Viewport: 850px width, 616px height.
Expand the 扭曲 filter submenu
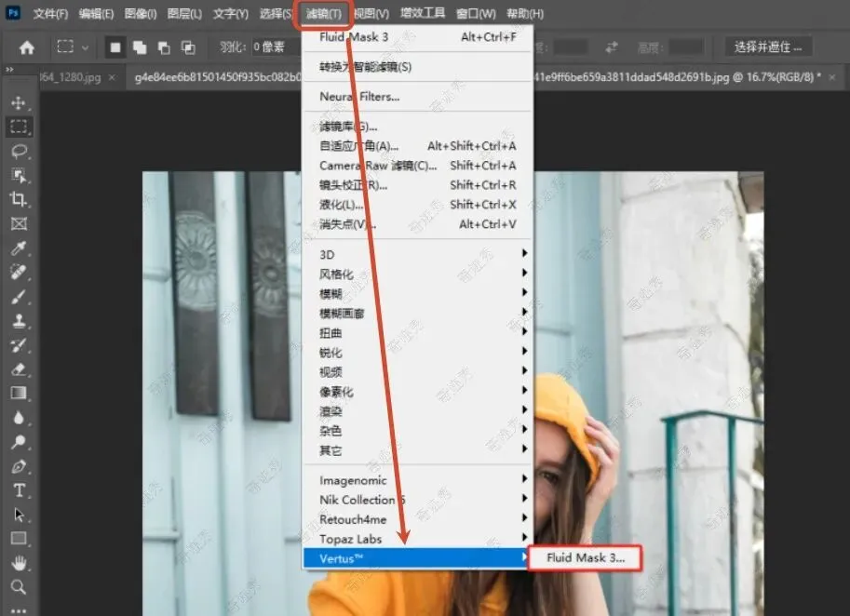(x=416, y=332)
